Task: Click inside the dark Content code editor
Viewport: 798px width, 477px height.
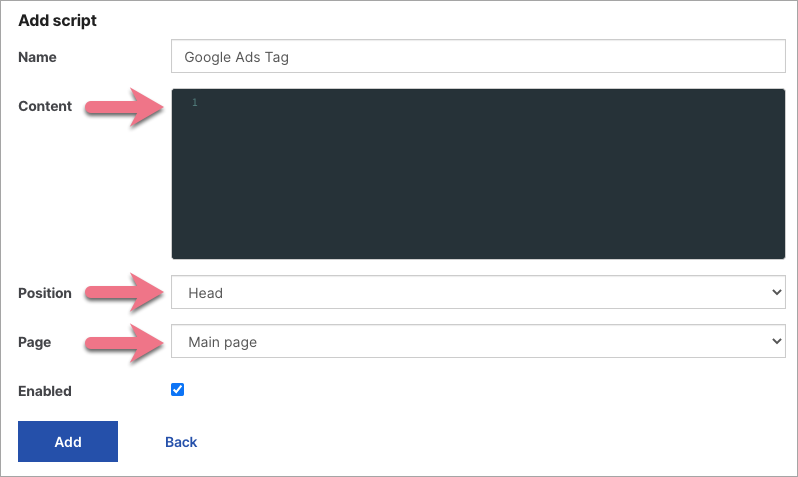Action: pos(478,175)
